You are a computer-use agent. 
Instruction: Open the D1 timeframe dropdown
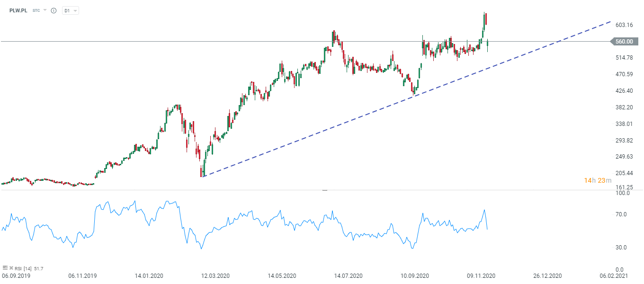tap(71, 10)
